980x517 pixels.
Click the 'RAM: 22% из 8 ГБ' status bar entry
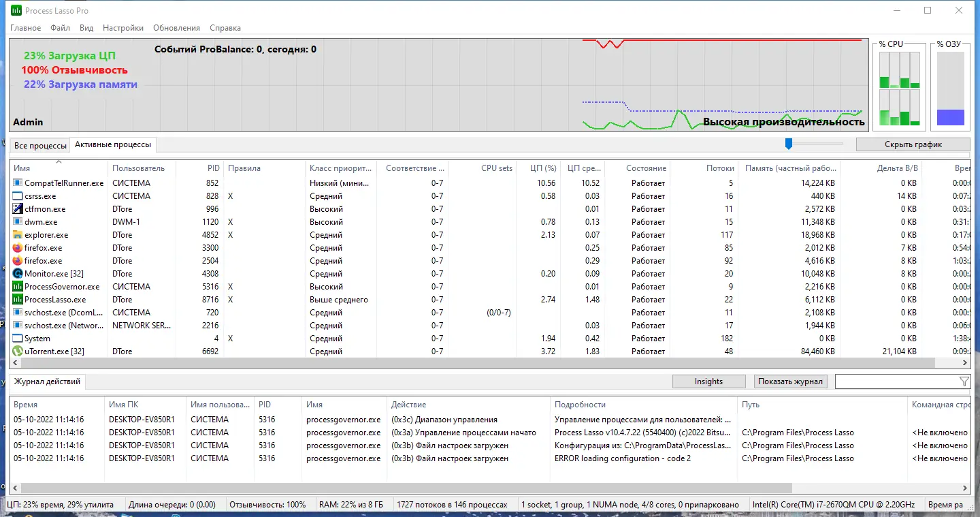pyautogui.click(x=351, y=505)
